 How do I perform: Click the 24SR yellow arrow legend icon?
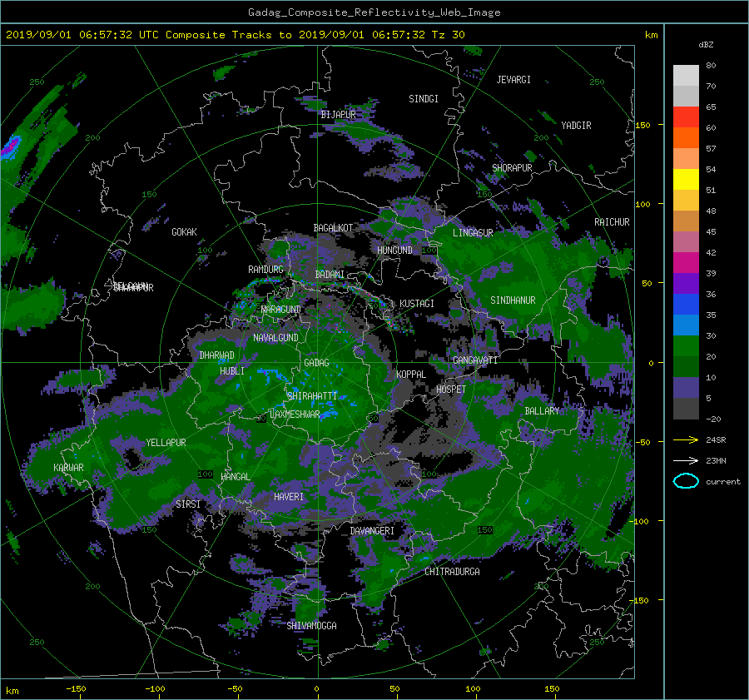pyautogui.click(x=686, y=439)
